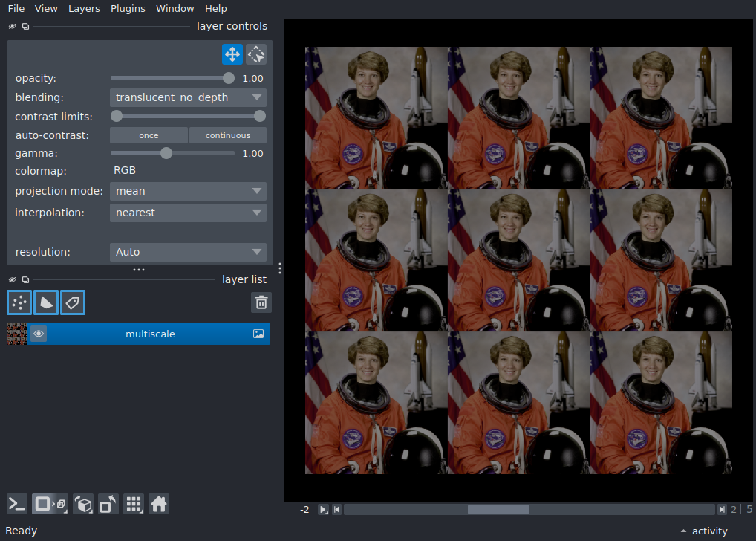The height and width of the screenshot is (541, 756).
Task: Toggle visibility of multiscale layer
Action: click(39, 334)
